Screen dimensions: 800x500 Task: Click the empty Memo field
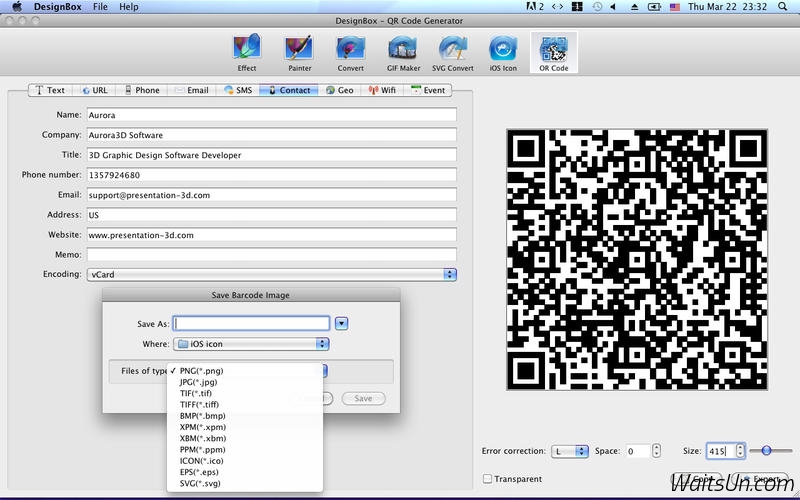(271, 255)
